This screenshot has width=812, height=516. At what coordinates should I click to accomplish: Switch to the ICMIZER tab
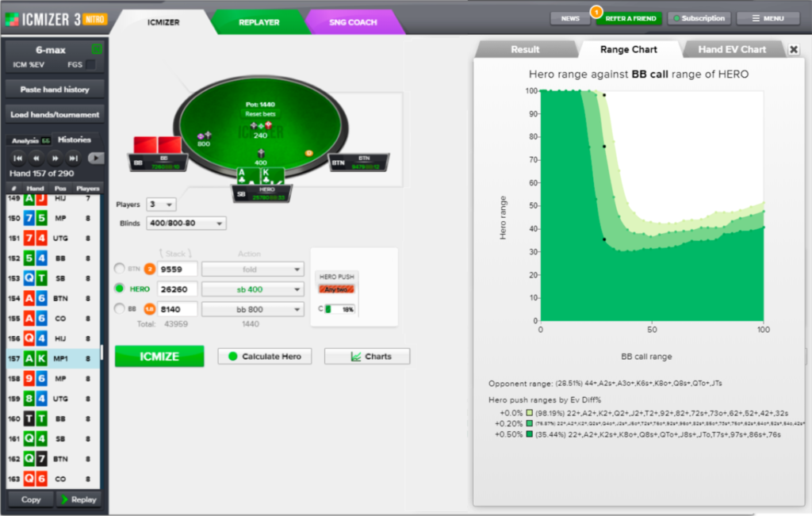point(163,22)
